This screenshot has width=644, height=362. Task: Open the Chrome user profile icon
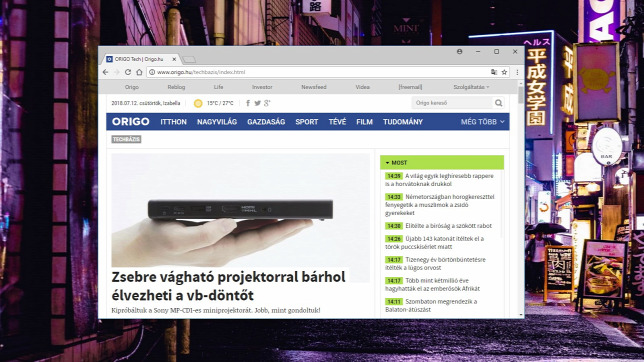click(460, 52)
